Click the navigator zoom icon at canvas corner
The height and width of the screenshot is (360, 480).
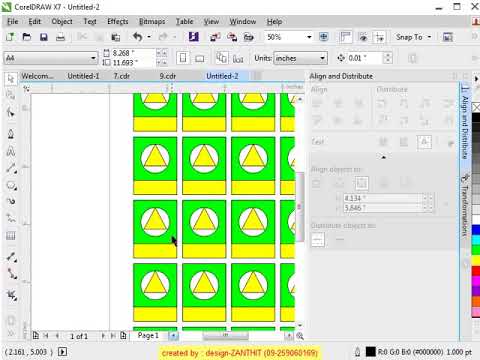click(300, 336)
